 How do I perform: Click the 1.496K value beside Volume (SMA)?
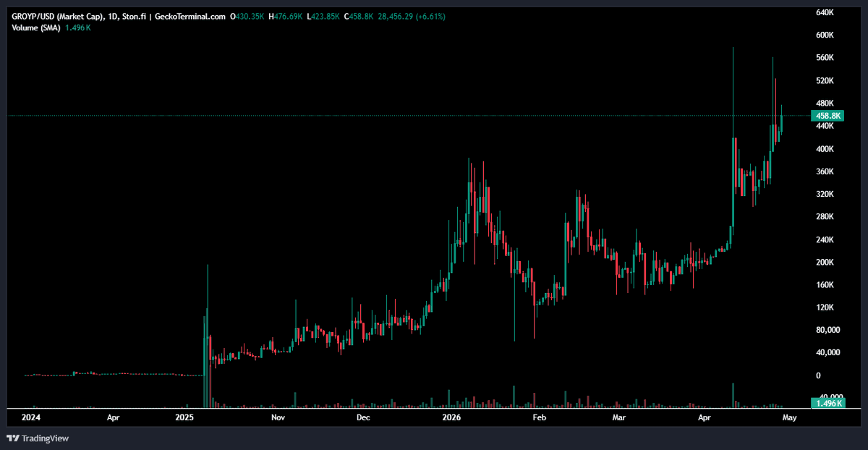point(77,28)
